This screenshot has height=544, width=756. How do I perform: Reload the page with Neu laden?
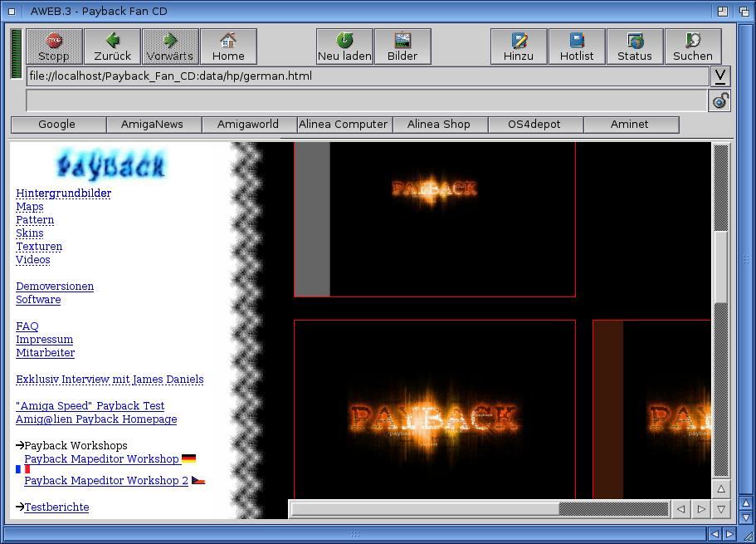coord(344,47)
